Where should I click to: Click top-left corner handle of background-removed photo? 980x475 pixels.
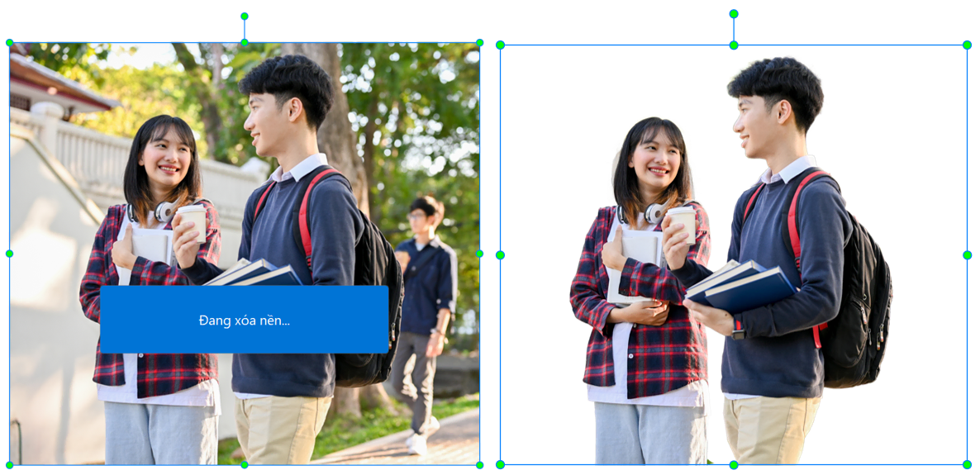[500, 45]
